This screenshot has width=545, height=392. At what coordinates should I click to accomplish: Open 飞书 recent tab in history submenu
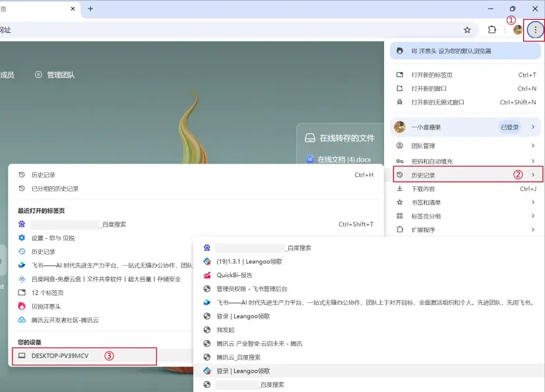click(102, 265)
